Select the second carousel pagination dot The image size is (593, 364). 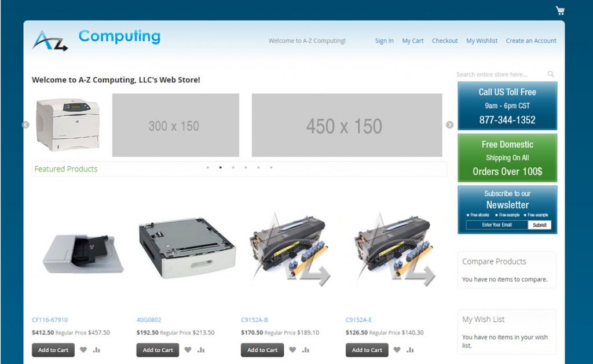coord(221,167)
